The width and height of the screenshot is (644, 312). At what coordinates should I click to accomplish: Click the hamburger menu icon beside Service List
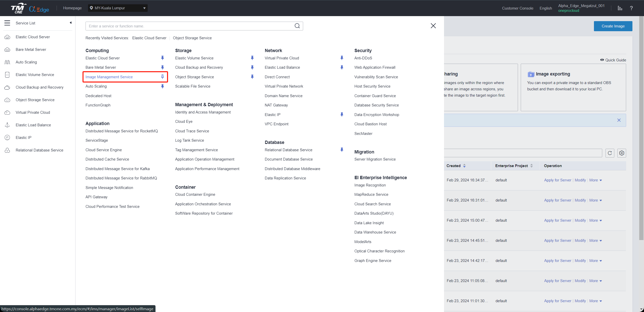(7, 23)
